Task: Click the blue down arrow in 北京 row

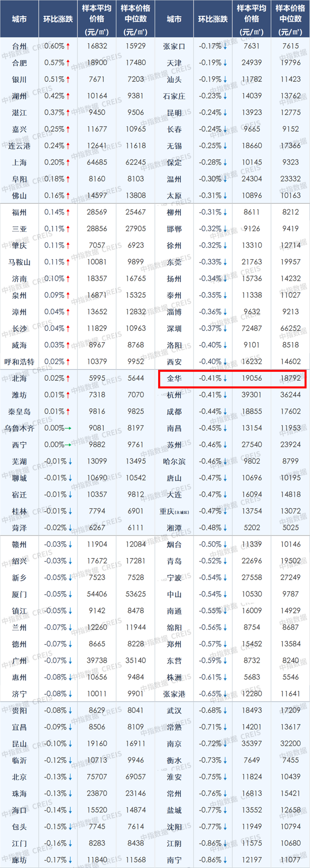Action: [x=70, y=777]
